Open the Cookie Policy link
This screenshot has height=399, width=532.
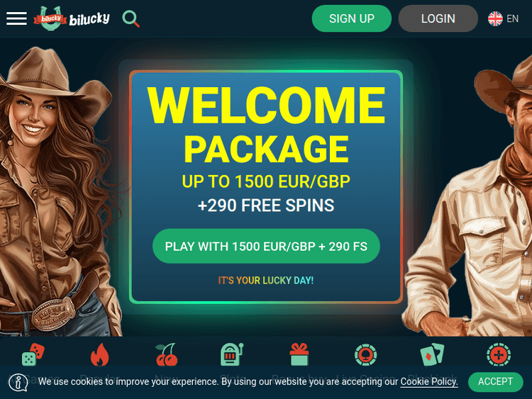(429, 382)
